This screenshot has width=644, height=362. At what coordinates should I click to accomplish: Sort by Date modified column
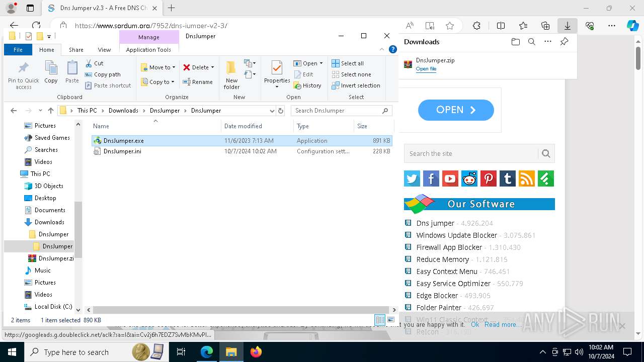coord(257,126)
